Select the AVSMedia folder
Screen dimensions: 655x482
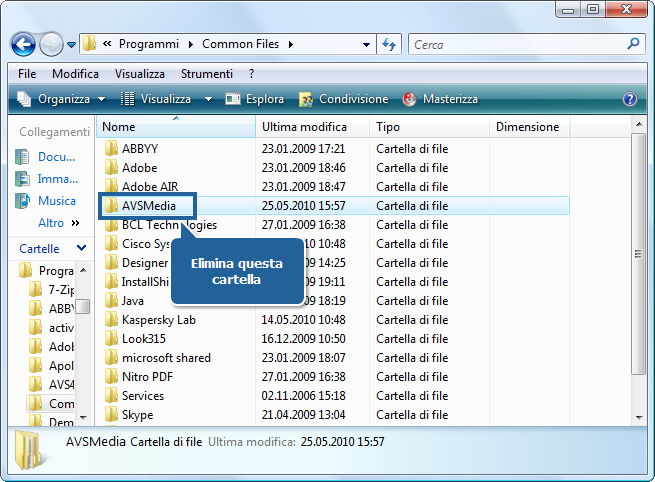click(x=141, y=206)
